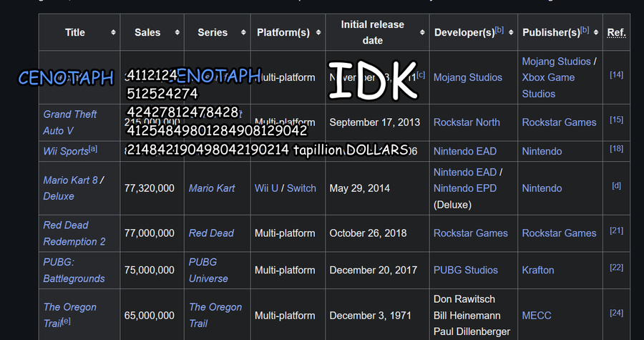Open the Nintendo EPD developer link

click(x=465, y=188)
